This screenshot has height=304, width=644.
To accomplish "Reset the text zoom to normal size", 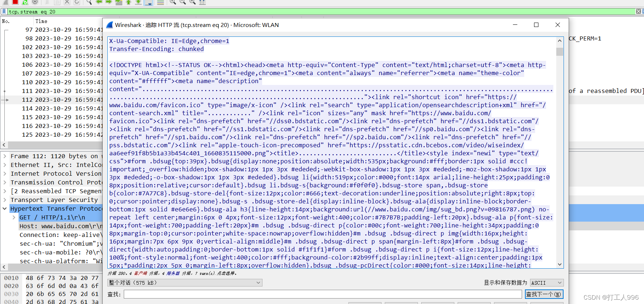I will 193,2.
